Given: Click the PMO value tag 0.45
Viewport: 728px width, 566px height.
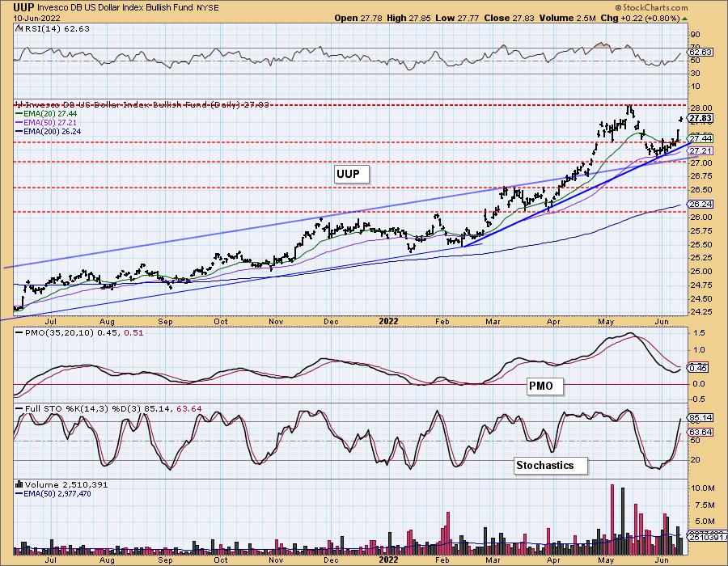Looking at the screenshot, I should point(698,368).
